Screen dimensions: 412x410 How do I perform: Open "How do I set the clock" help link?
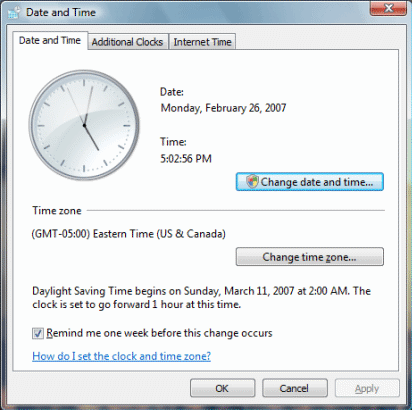pos(121,356)
